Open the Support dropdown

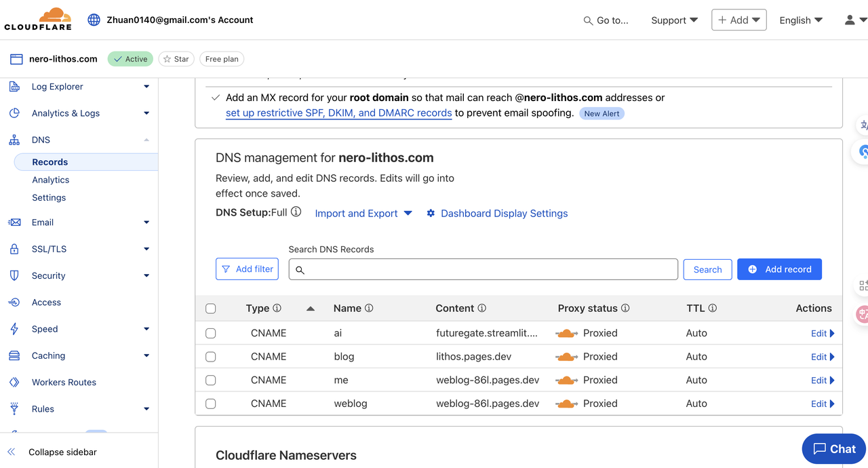(x=674, y=20)
